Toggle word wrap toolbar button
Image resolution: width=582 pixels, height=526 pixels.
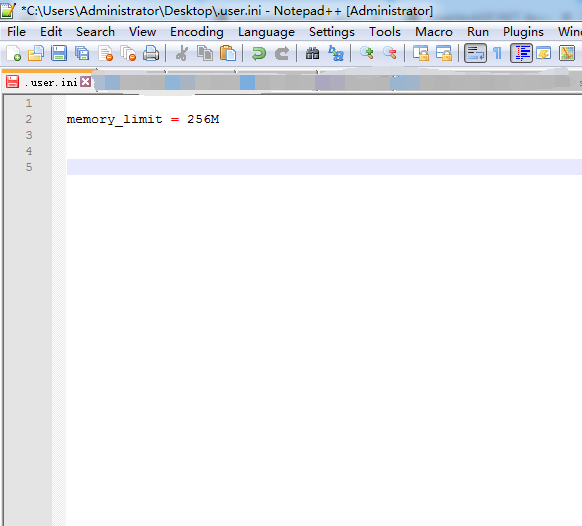click(x=475, y=53)
